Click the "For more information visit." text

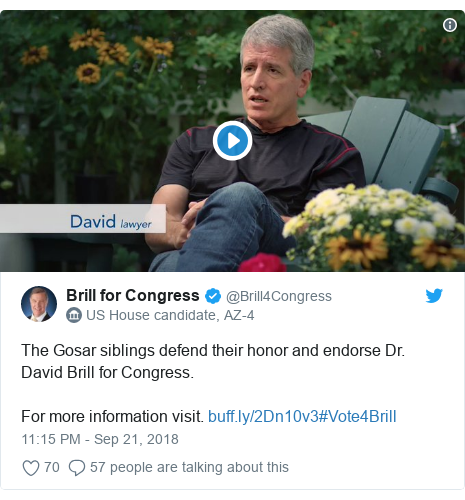coord(112,416)
